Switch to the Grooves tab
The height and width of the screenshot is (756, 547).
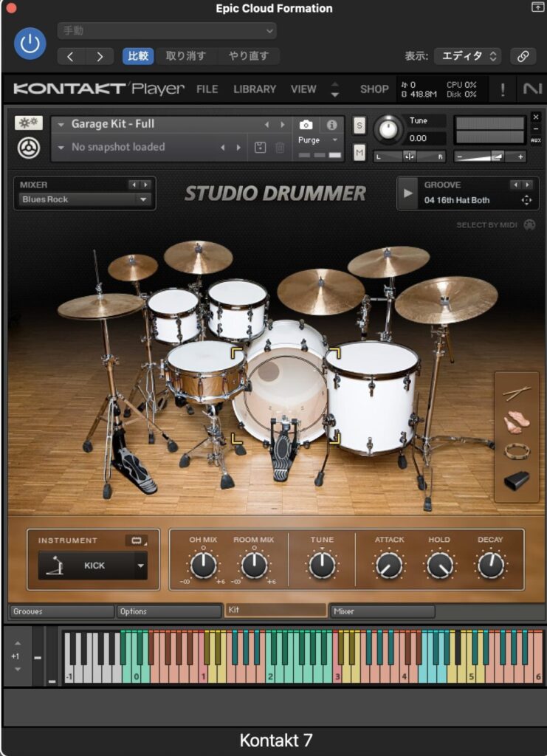[62, 611]
